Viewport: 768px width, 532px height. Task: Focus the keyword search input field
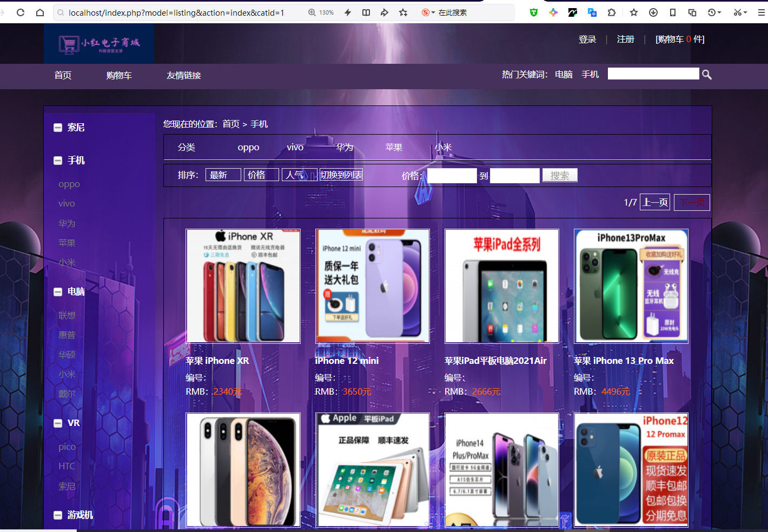[x=653, y=74]
